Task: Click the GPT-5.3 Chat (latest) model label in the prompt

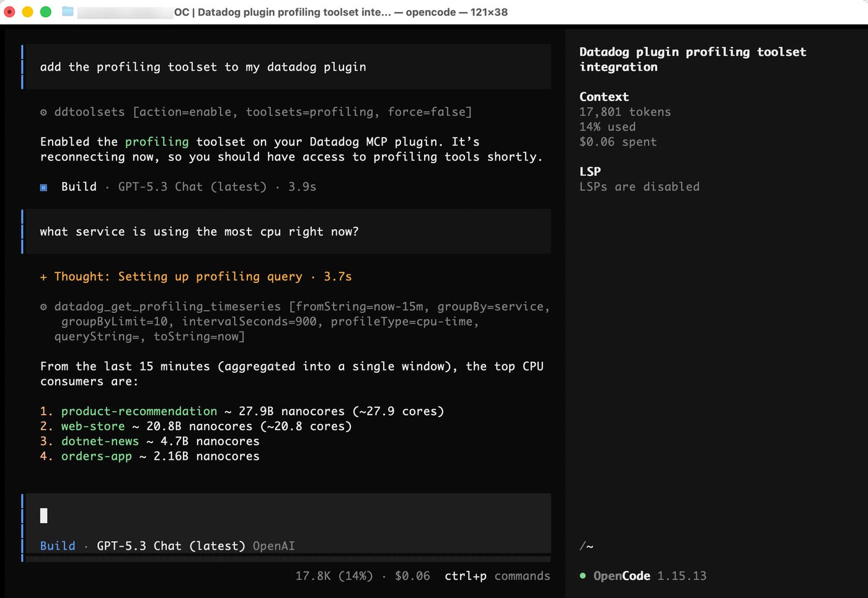Action: click(x=171, y=546)
